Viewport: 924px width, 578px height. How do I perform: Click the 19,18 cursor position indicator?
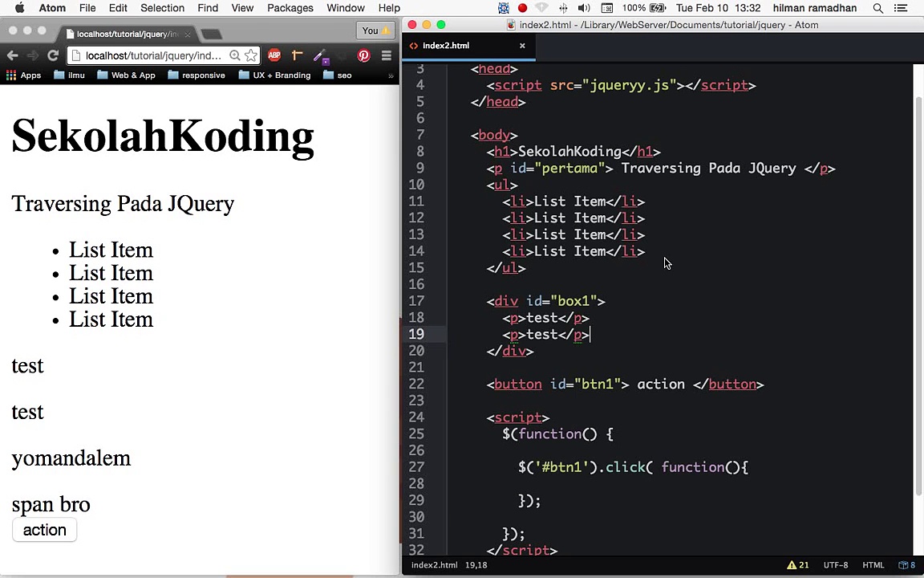point(476,565)
